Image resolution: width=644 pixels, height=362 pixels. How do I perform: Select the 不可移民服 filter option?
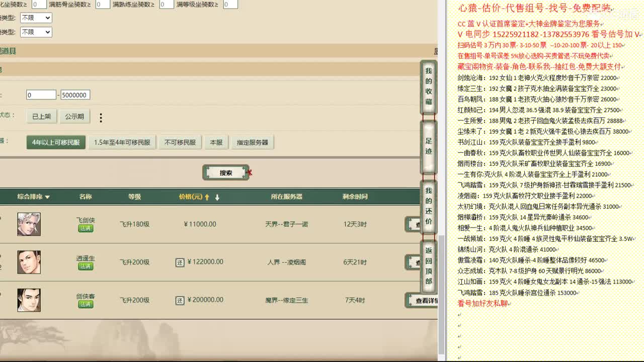(180, 142)
